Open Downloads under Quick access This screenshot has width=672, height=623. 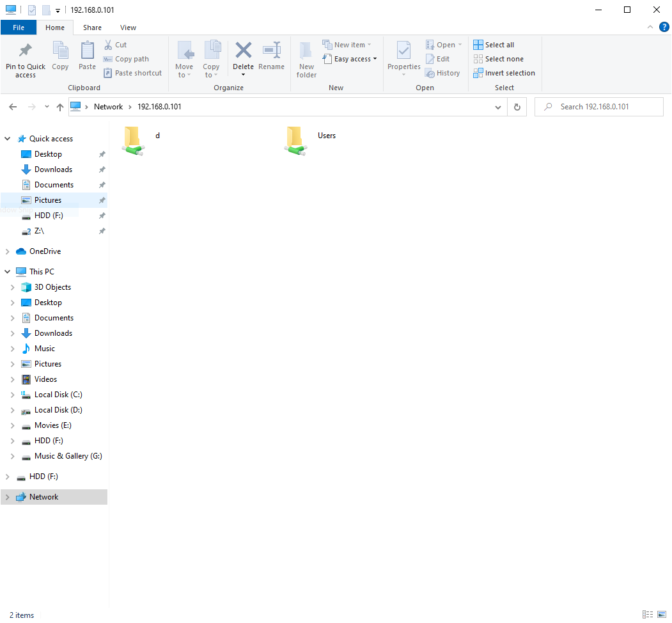point(53,170)
